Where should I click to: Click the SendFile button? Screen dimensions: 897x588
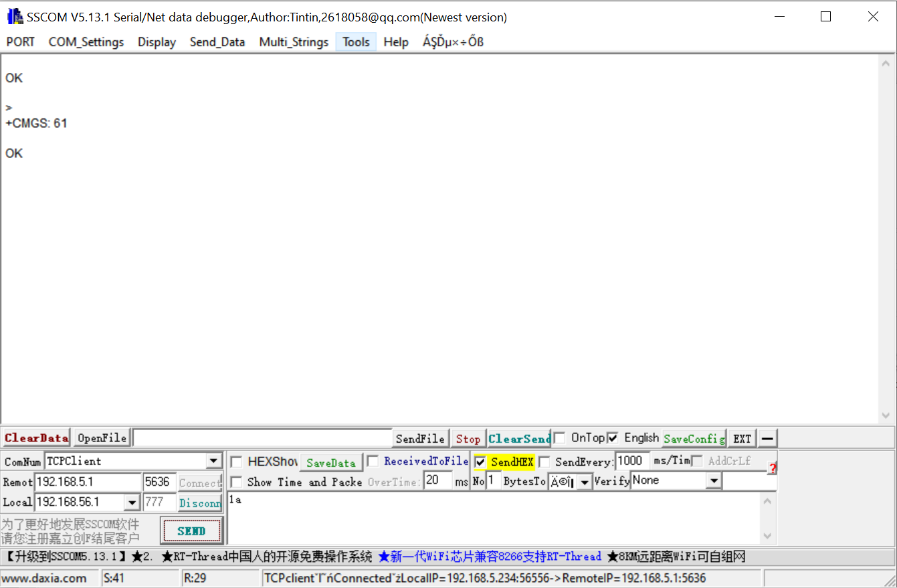[x=420, y=439]
